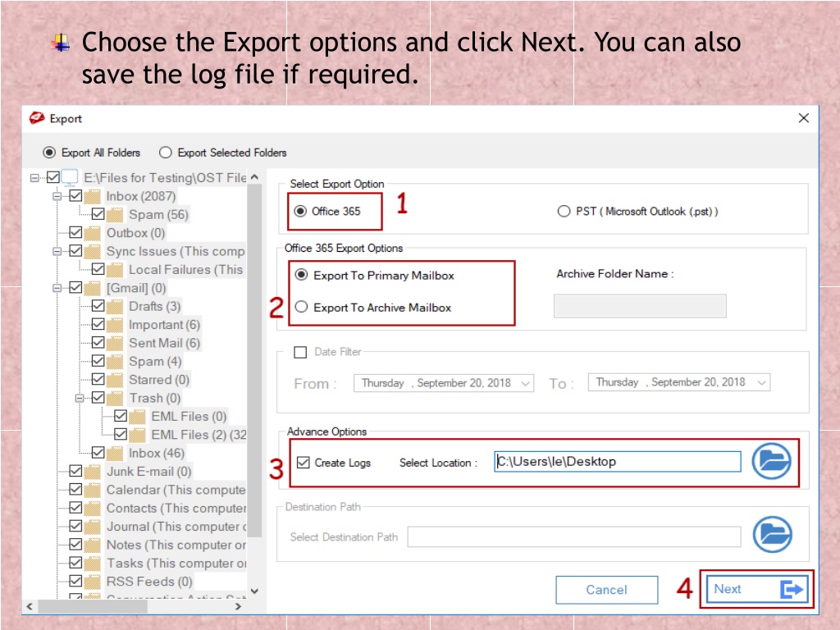Uncheck the Spam (4) folder checkbox
This screenshot has height=630, width=840.
98,361
